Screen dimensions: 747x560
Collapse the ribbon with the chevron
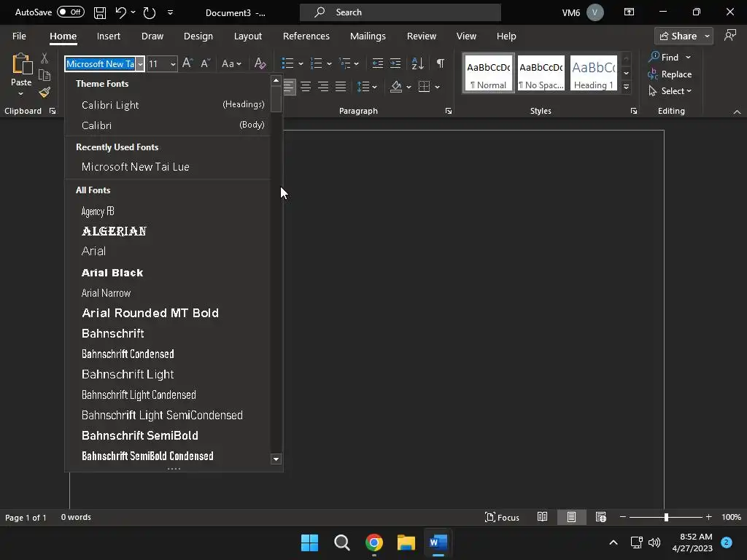pyautogui.click(x=737, y=112)
